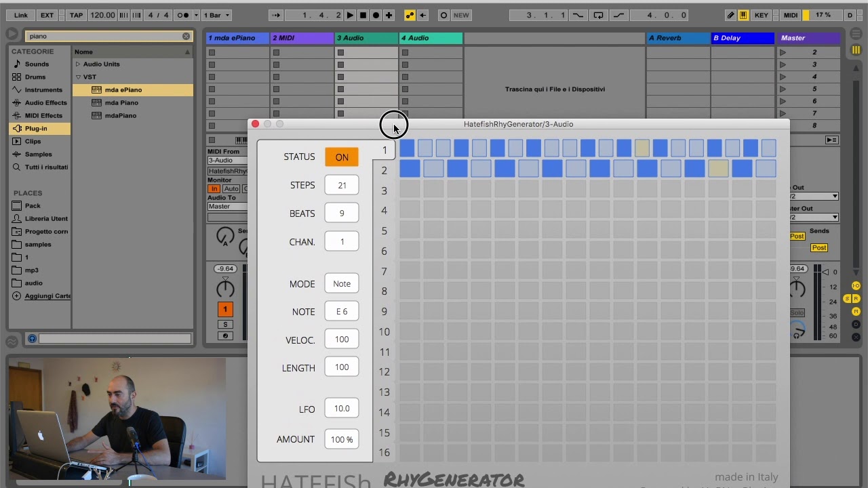Start playback with the transport Play button

350,15
